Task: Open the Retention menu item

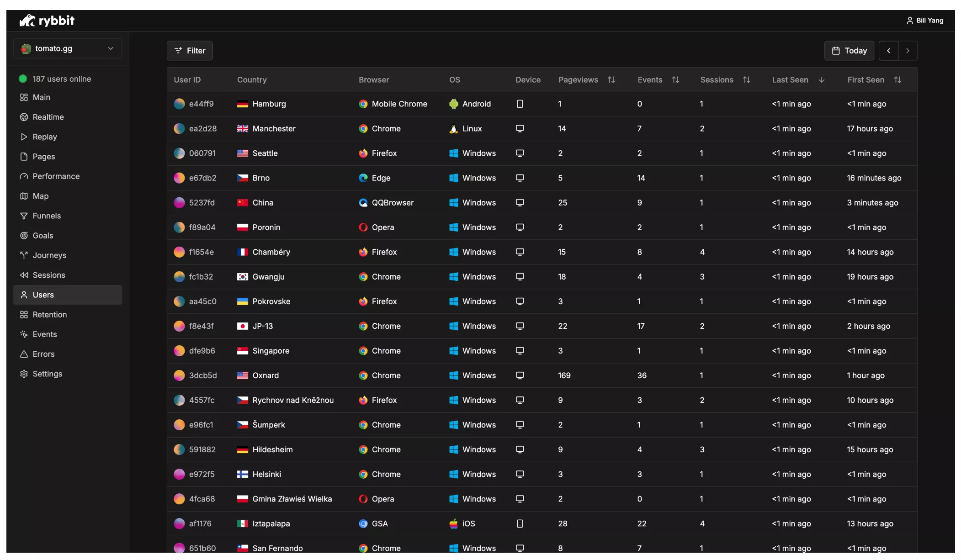Action: click(49, 315)
